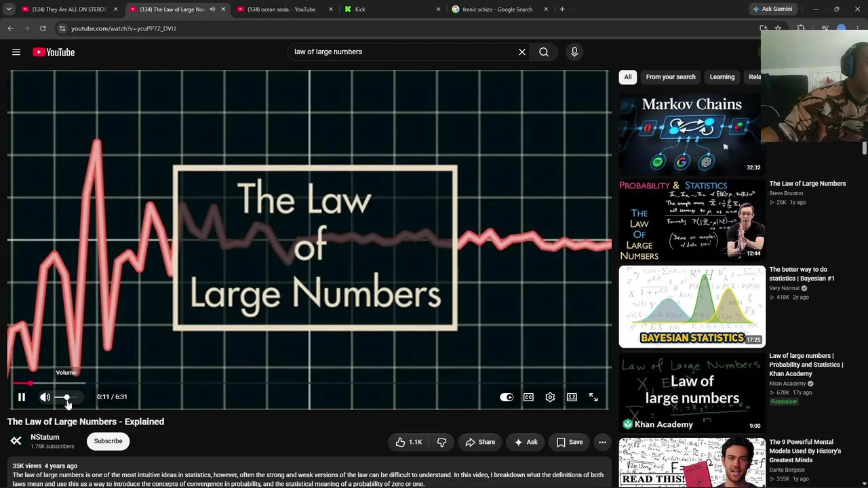The height and width of the screenshot is (488, 868).
Task: Dislike the video with the thumbs down icon
Action: [x=441, y=442]
